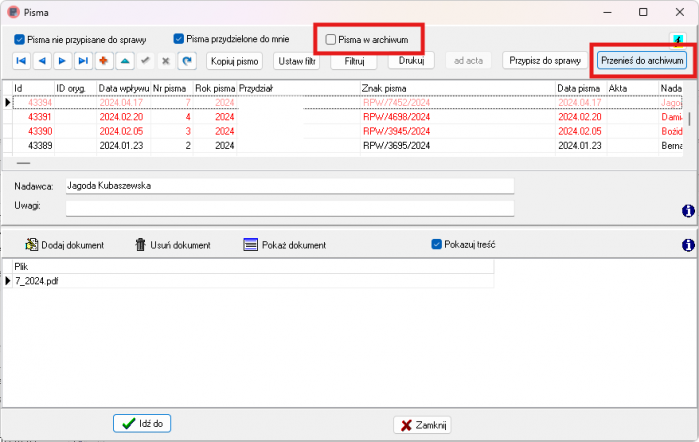Go to next record arrow
This screenshot has height=442, width=699.
pyautogui.click(x=62, y=61)
